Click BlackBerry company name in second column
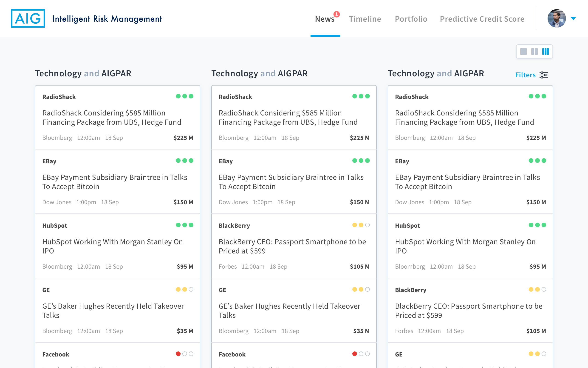This screenshot has height=368, width=588. (x=234, y=226)
